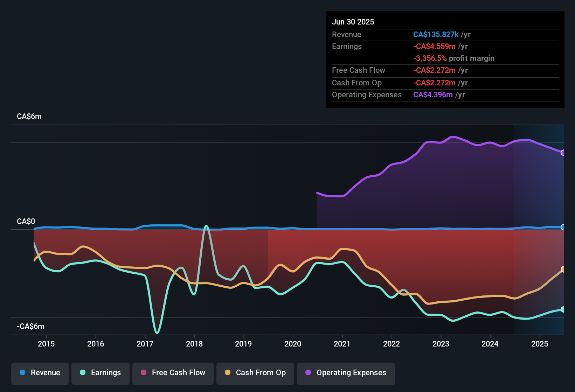Click the Earnings row label in tooltip
The image size is (575, 392).
point(347,46)
